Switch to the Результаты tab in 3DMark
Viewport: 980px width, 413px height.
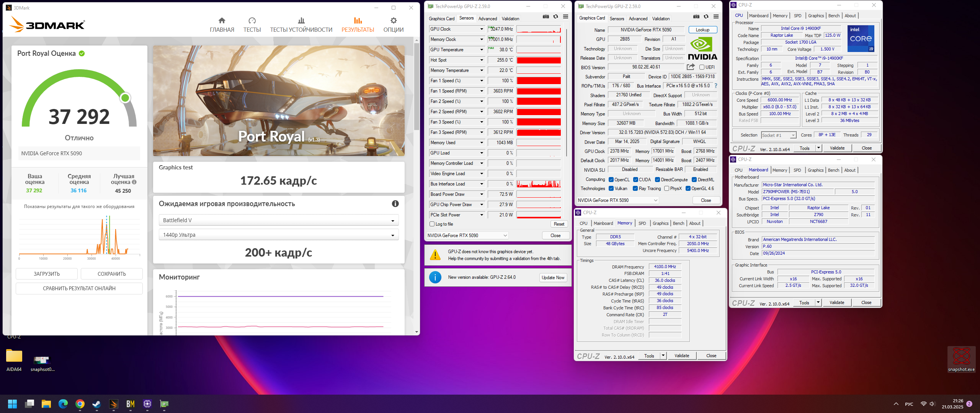pyautogui.click(x=358, y=25)
